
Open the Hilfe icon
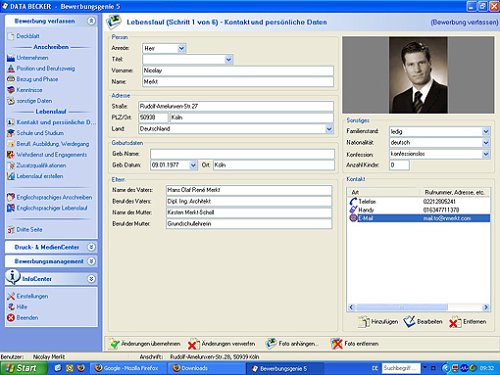11,307
